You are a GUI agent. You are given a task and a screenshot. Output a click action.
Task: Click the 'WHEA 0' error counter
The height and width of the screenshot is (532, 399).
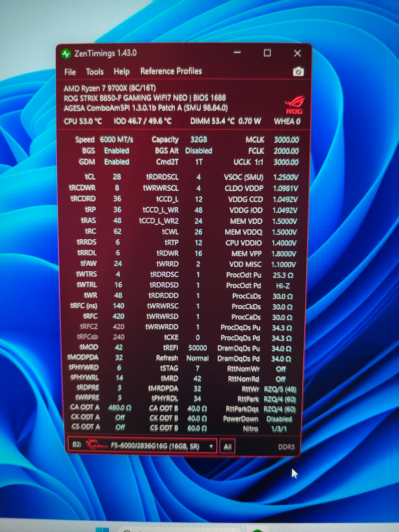[287, 121]
